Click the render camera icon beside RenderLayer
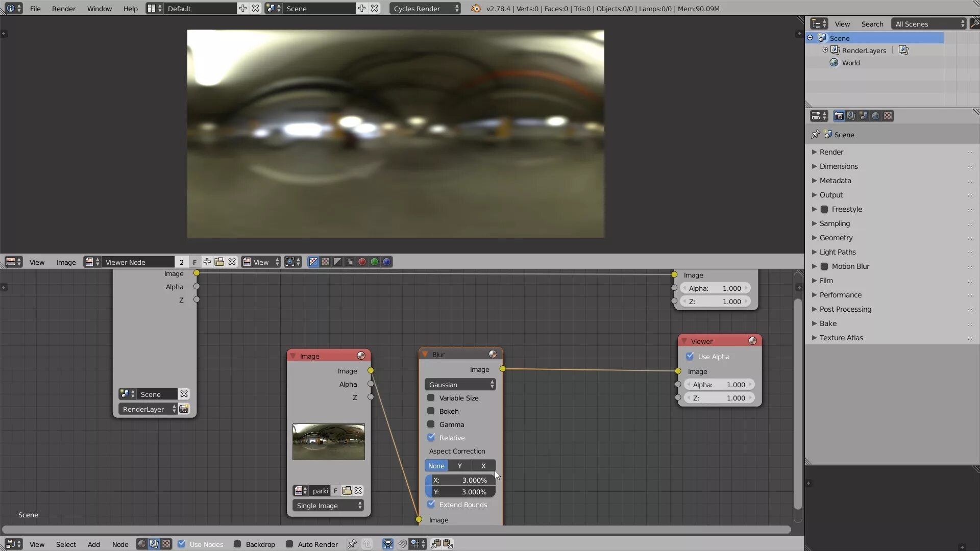 pyautogui.click(x=184, y=409)
